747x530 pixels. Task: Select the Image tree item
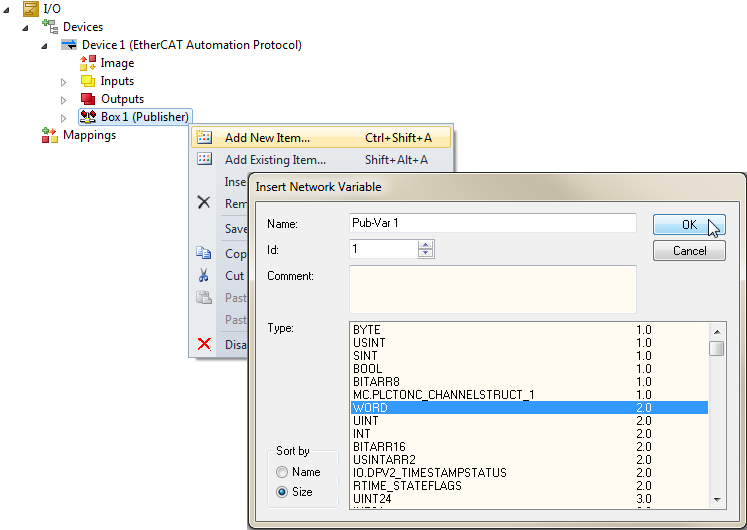pos(117,63)
